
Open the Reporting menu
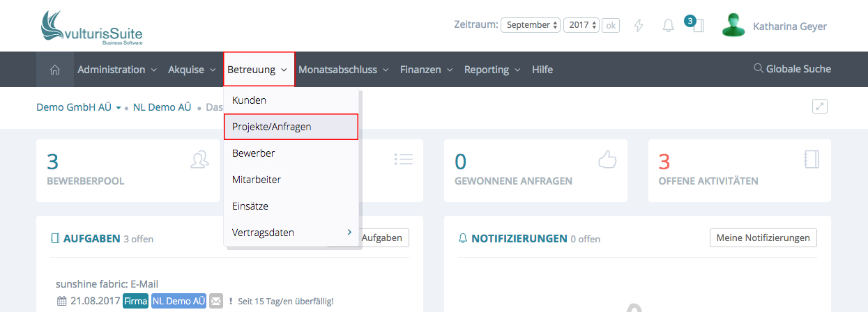[492, 70]
